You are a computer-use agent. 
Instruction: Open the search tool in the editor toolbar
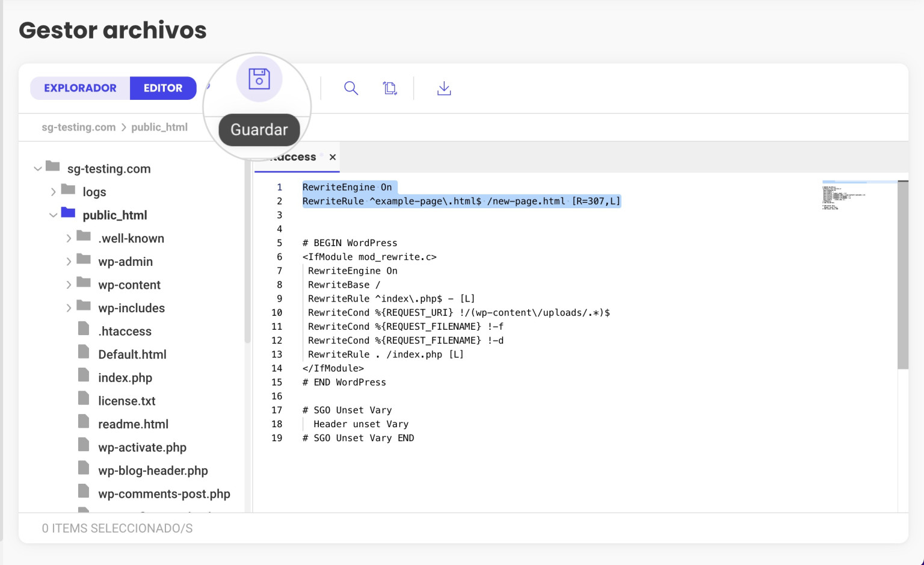click(351, 88)
